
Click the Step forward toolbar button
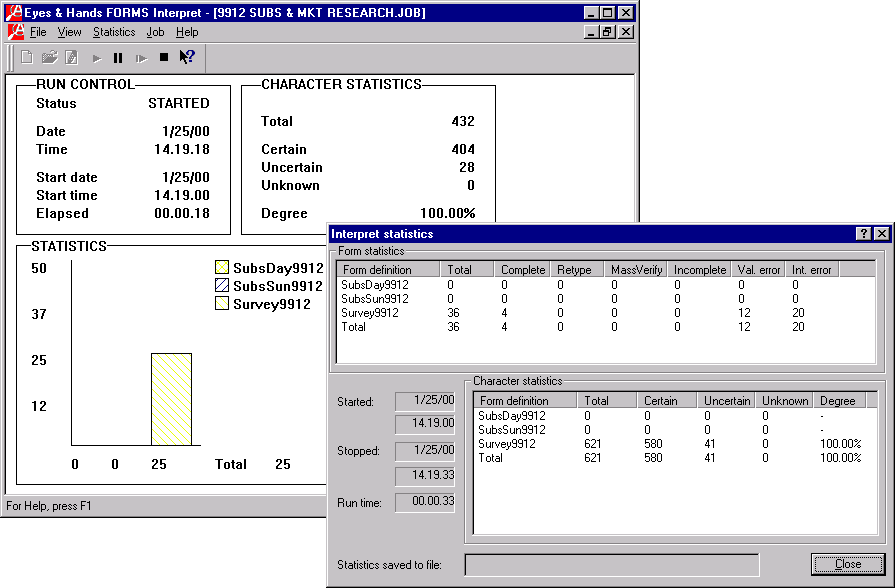tap(141, 58)
